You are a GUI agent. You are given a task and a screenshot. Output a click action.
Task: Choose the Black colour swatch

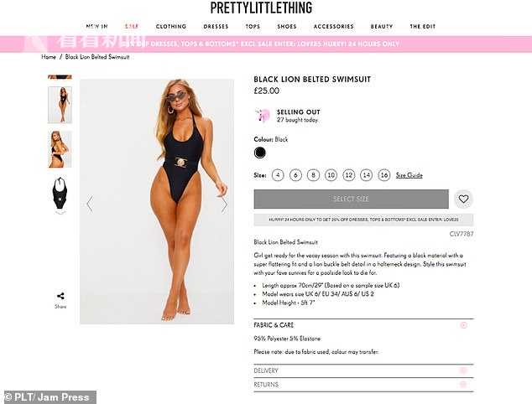260,153
